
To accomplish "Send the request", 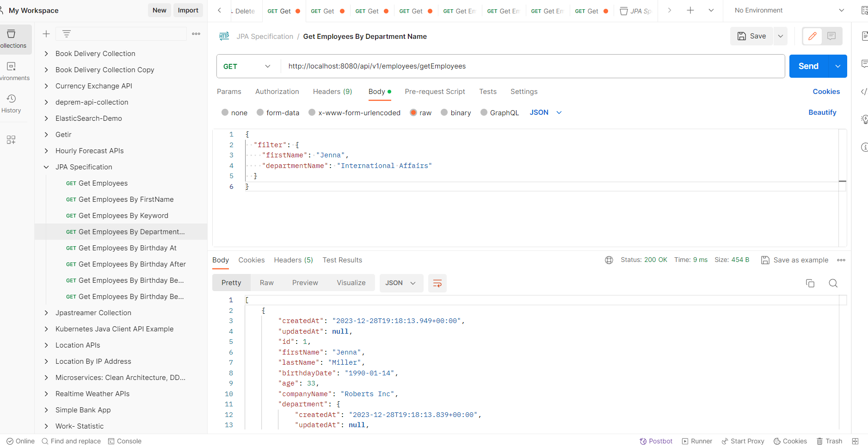I will (x=809, y=66).
